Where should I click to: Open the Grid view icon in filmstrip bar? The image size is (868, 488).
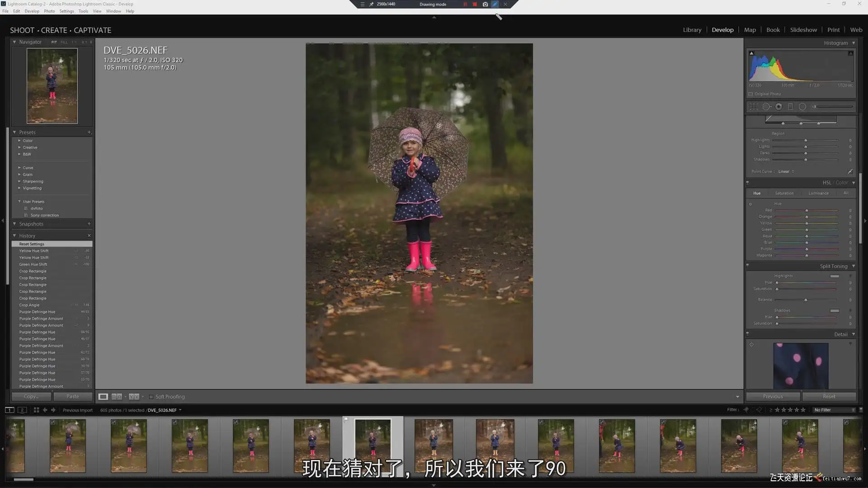click(36, 410)
